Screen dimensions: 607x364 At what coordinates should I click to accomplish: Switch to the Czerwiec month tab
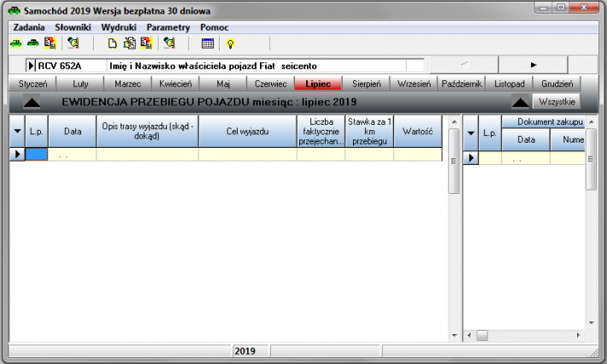click(271, 84)
